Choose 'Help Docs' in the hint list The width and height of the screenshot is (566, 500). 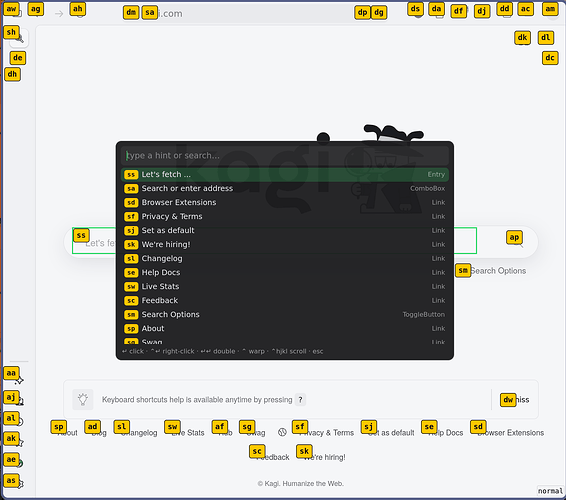point(285,273)
